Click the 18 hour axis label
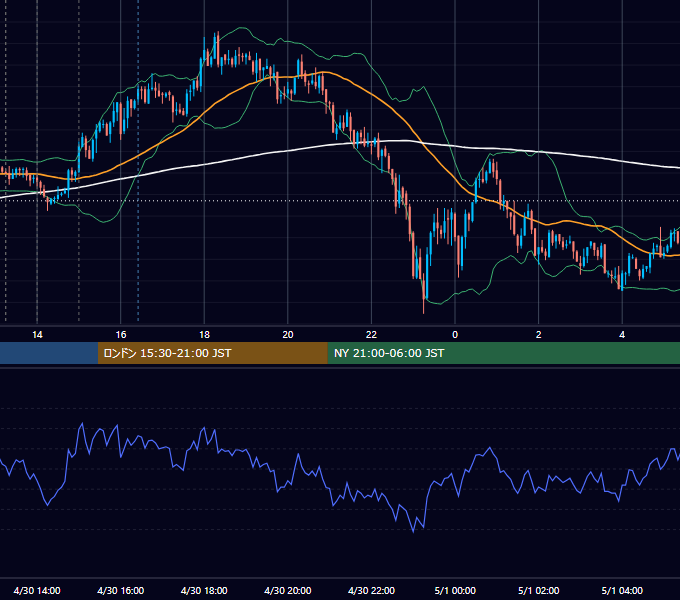Screen dimensions: 680x600 coord(204,335)
